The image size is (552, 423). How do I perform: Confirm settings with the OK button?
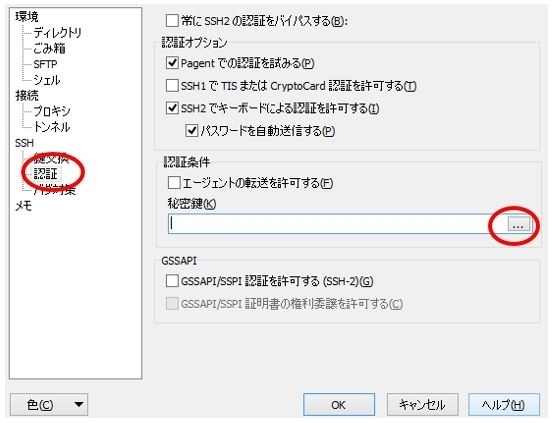point(339,405)
